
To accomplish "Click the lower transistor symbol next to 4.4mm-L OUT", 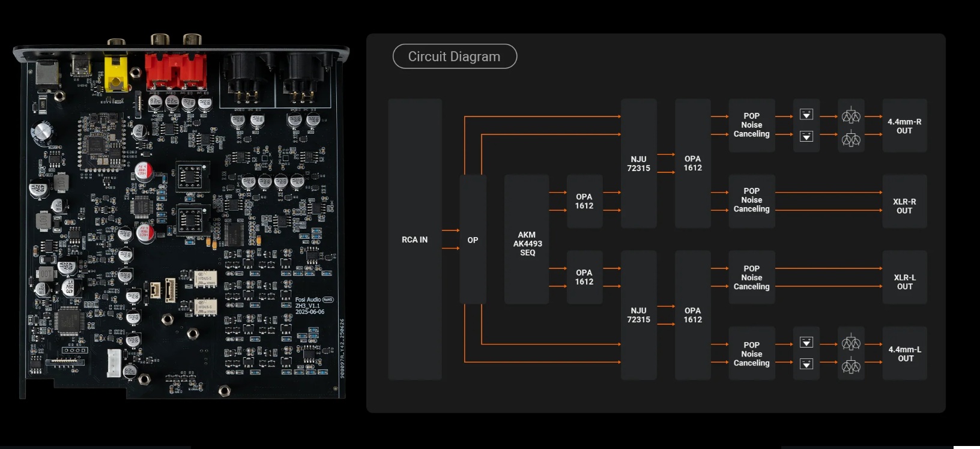I will coord(851,365).
